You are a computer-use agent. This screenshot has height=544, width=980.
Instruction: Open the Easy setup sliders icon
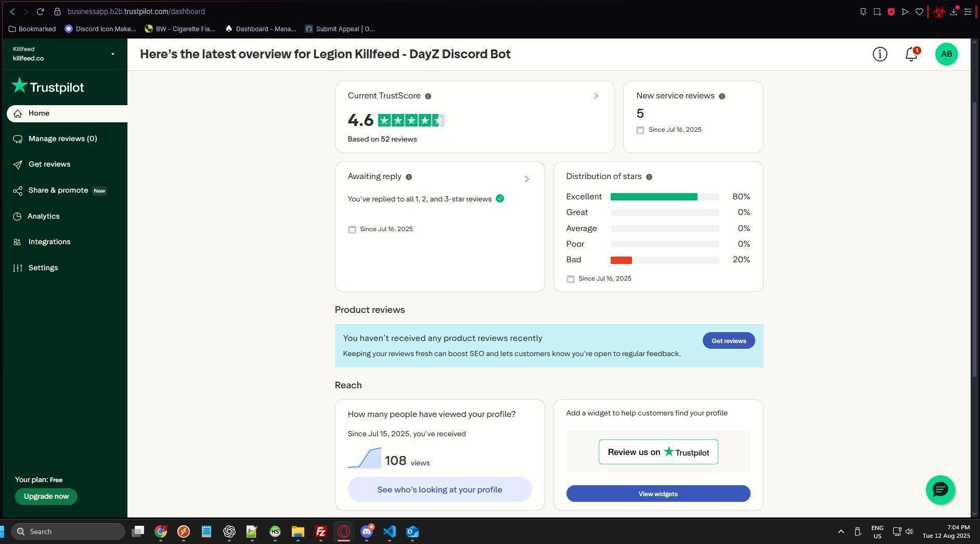click(968, 11)
